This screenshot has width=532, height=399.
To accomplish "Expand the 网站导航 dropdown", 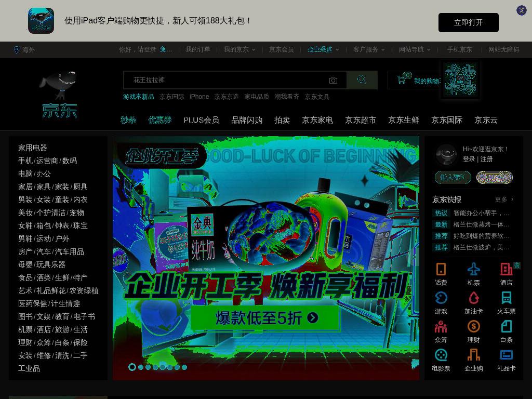I will [415, 49].
